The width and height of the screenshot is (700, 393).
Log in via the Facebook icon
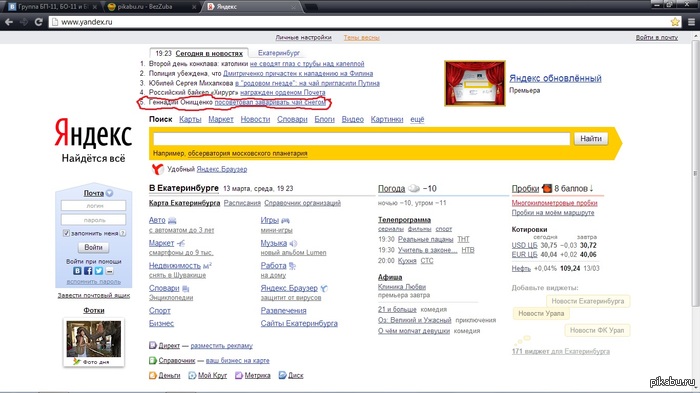(88, 271)
